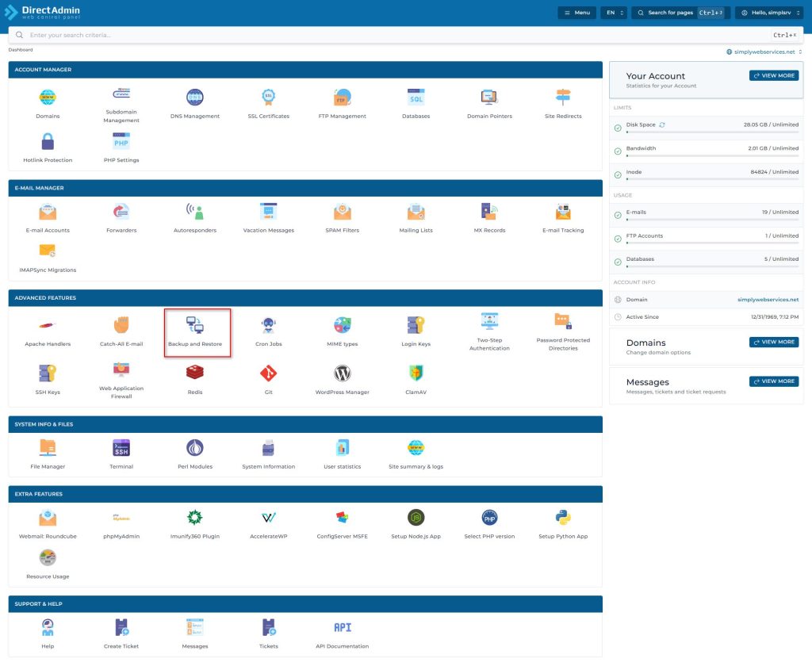Viewport: 812px width, 670px height.
Task: Open SPAM Filters
Action: [x=343, y=218]
